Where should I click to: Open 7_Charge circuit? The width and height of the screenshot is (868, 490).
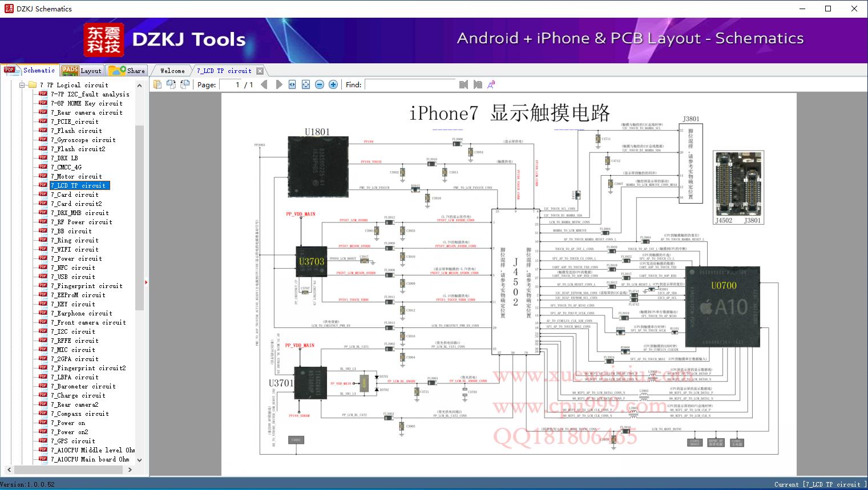click(x=78, y=395)
